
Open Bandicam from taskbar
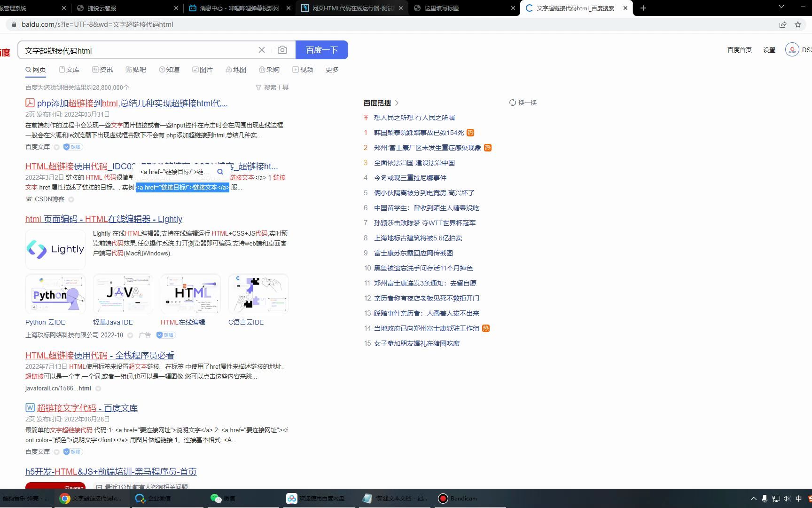470,498
